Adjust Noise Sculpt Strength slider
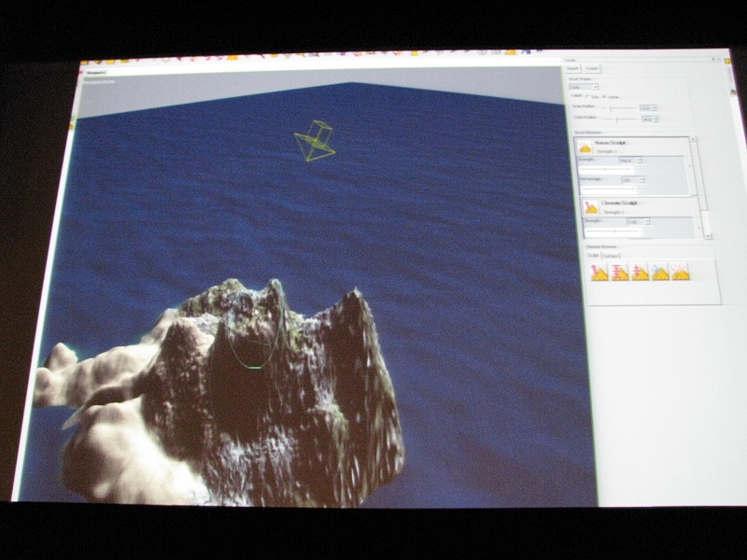The image size is (747, 560). point(606,169)
